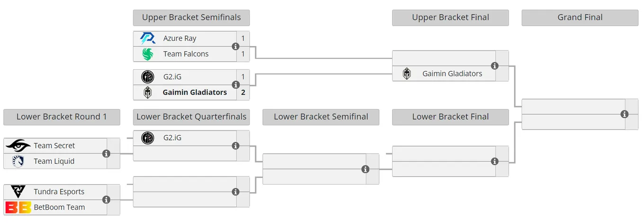Click the BetBoom Team logo

tap(18, 207)
